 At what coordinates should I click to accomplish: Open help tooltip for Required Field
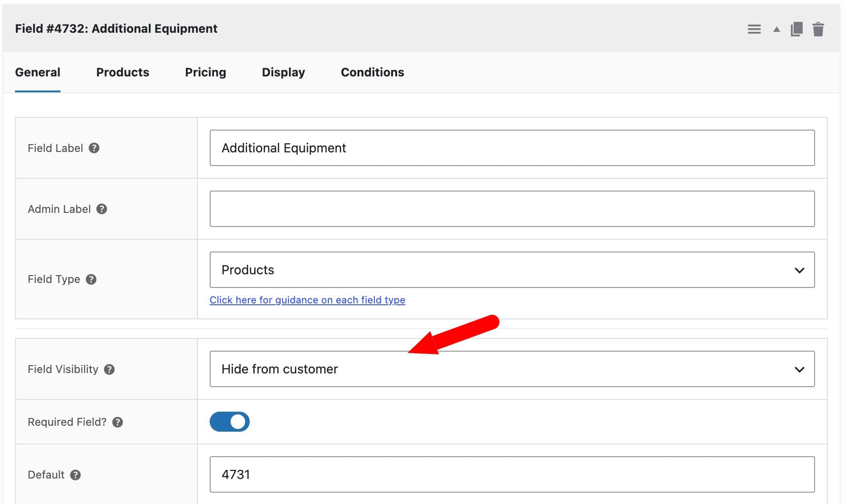pos(118,422)
